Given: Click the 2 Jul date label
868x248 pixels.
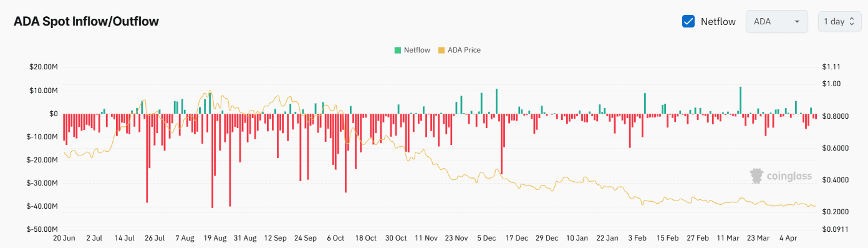Looking at the screenshot, I should (94, 238).
